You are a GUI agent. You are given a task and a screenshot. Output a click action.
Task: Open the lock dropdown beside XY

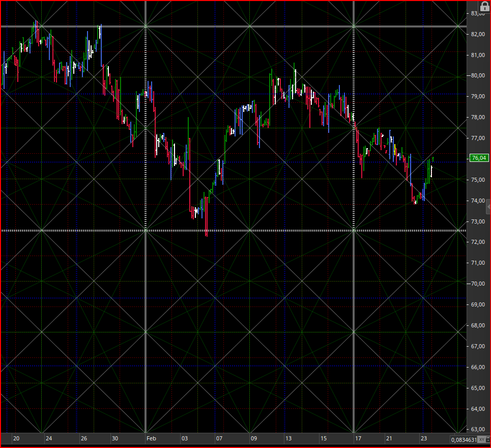point(488,439)
